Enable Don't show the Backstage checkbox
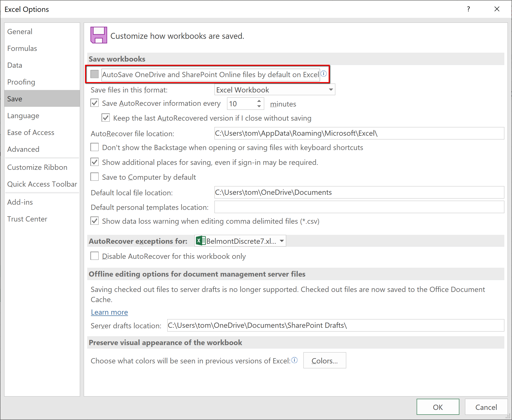This screenshot has width=512, height=420. click(x=94, y=147)
